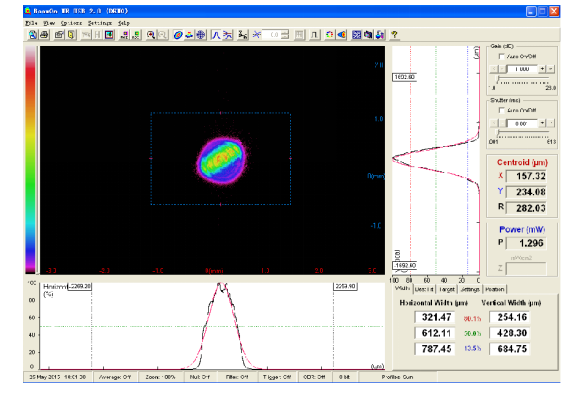Click the vertical color scale bar
573x395 pixels.
pyautogui.click(x=30, y=160)
